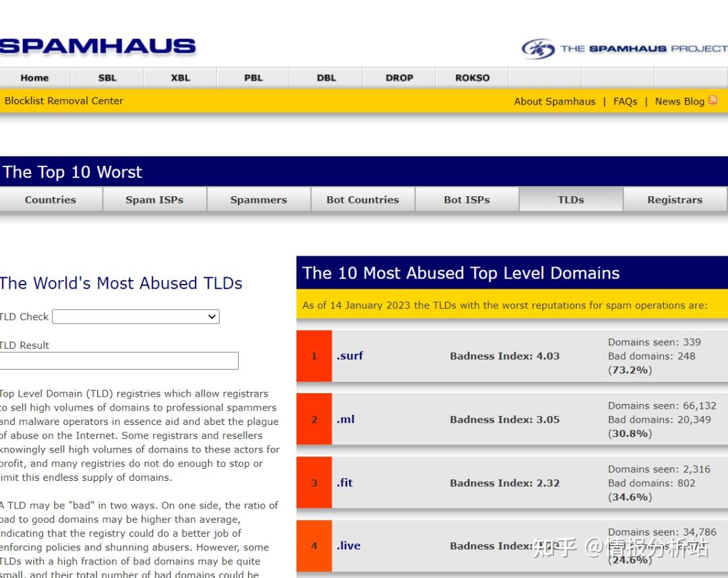Screen dimensions: 728x578
Task: Click the Spamhaus logo at top left
Action: [x=98, y=46]
